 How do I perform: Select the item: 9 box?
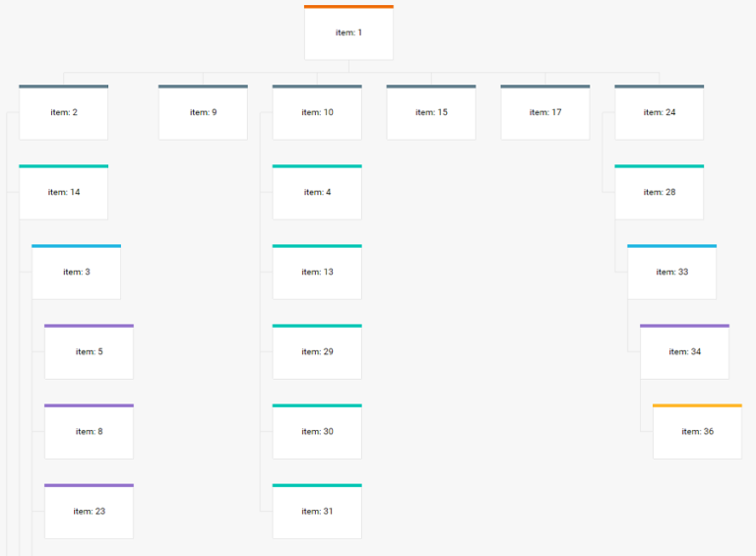pos(203,112)
